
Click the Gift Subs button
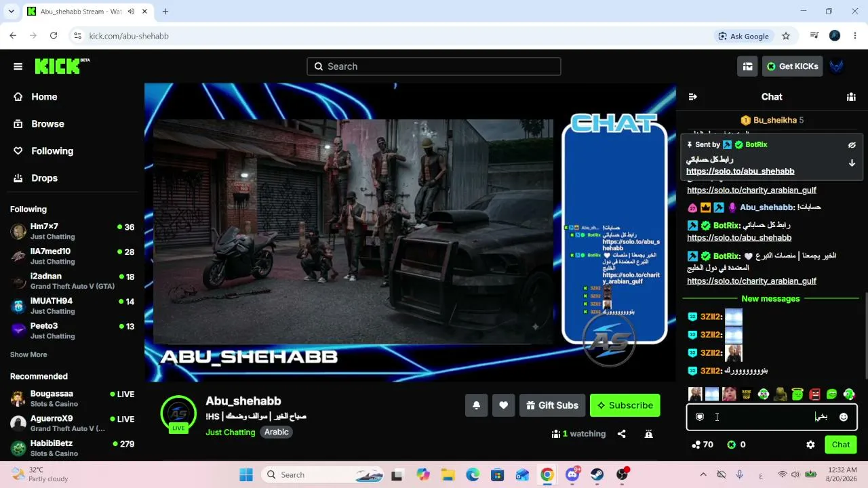(552, 405)
